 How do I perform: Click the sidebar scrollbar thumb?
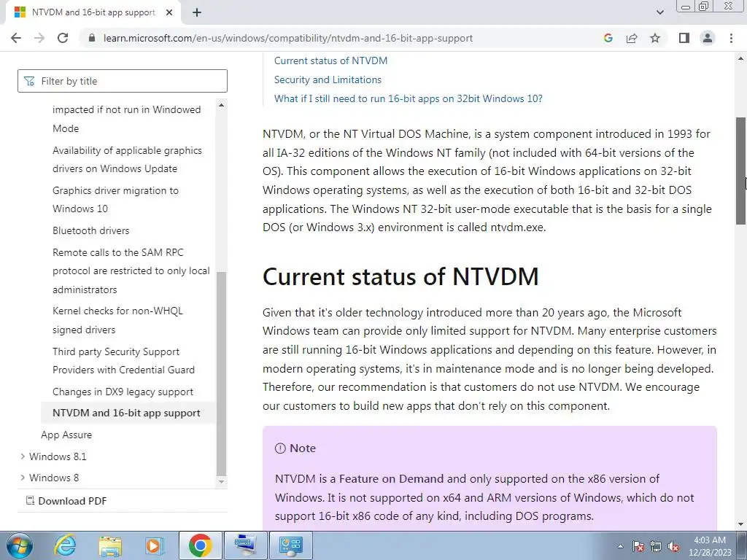[221, 373]
